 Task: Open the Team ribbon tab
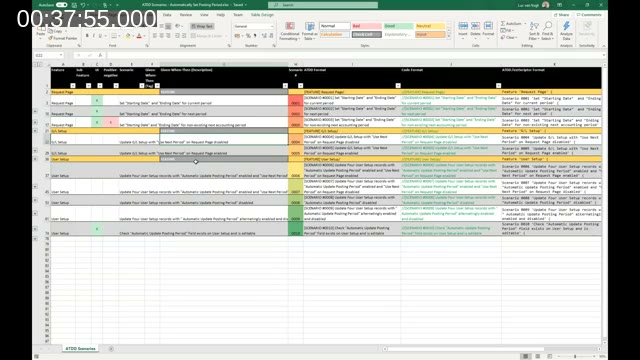(238, 15)
